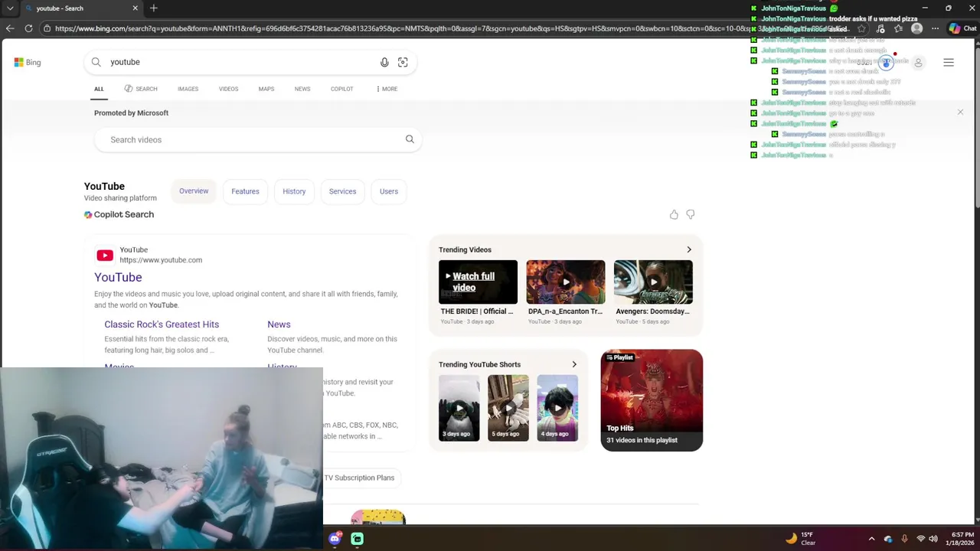Screen dimensions: 980x551
Task: Switch to the SEARCH tab
Action: pyautogui.click(x=141, y=89)
